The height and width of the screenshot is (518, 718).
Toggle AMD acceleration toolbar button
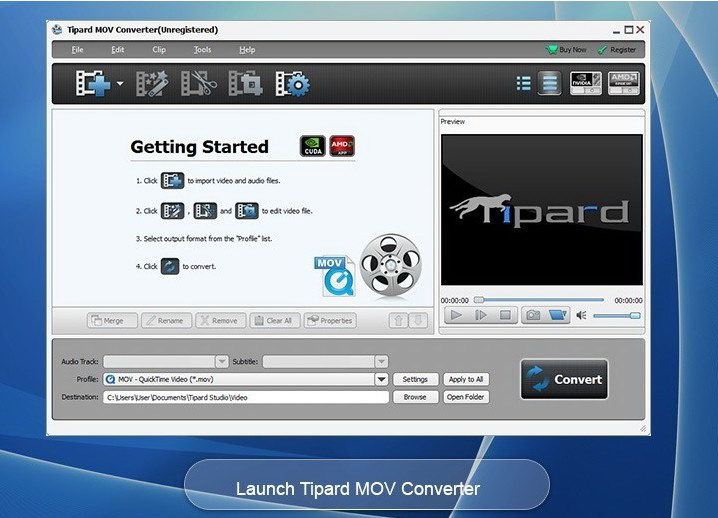coord(623,83)
